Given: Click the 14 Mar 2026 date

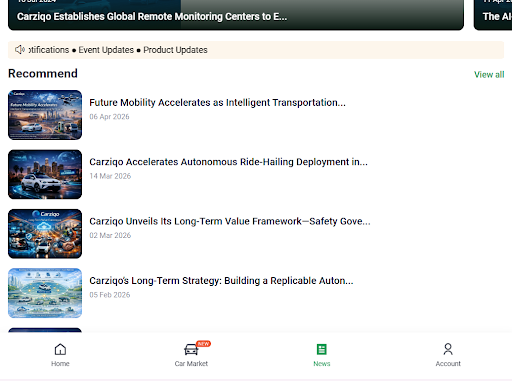Looking at the screenshot, I should pyautogui.click(x=110, y=176).
